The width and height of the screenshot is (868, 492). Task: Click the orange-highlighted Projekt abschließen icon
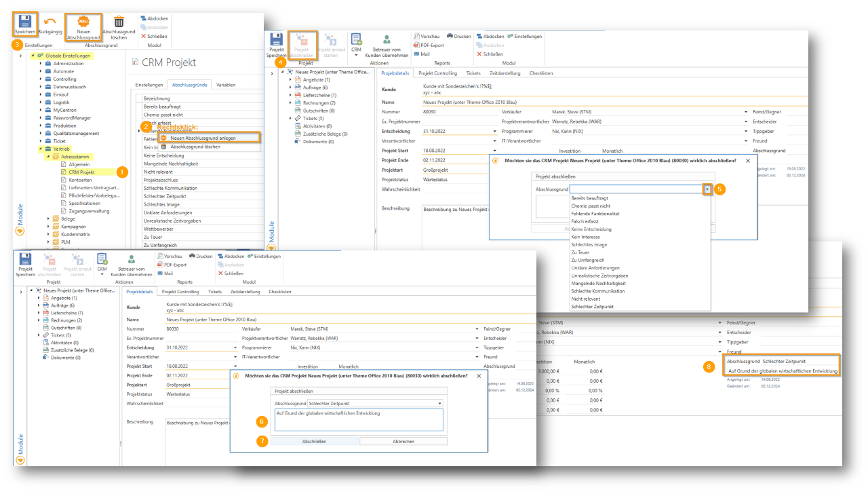pyautogui.click(x=303, y=41)
